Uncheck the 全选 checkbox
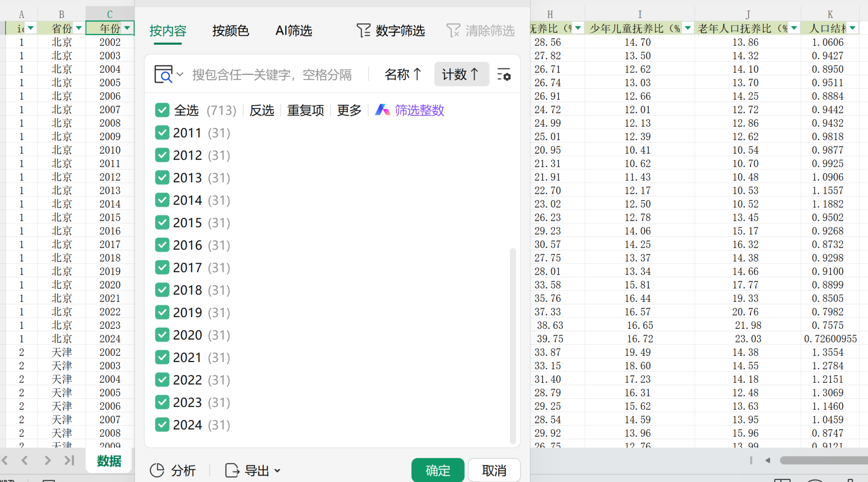Screen dimensions: 868x482 162,110
